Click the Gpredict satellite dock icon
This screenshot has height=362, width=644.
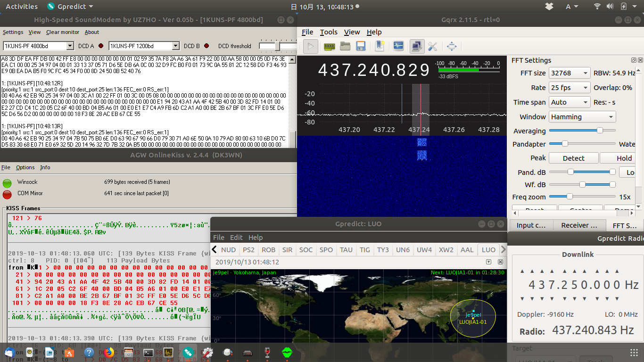point(188,352)
